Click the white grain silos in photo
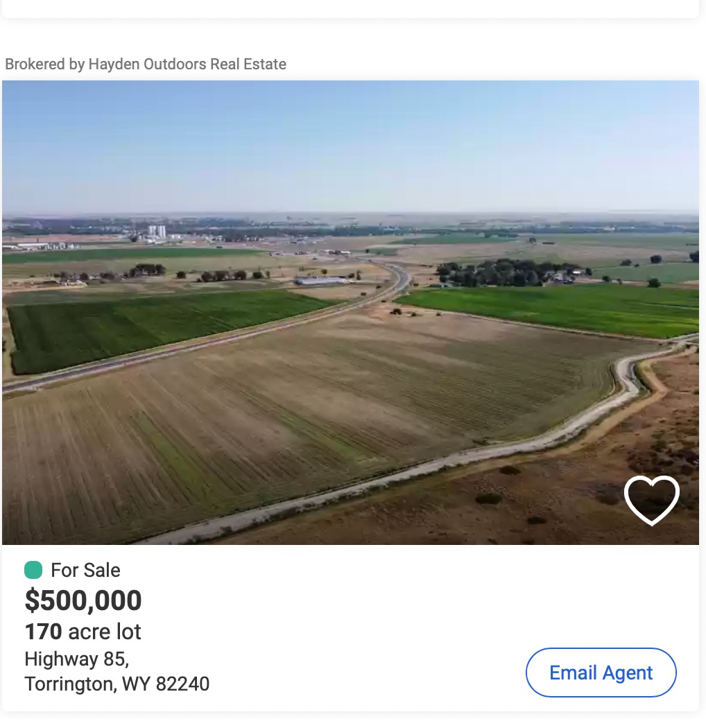 click(156, 232)
